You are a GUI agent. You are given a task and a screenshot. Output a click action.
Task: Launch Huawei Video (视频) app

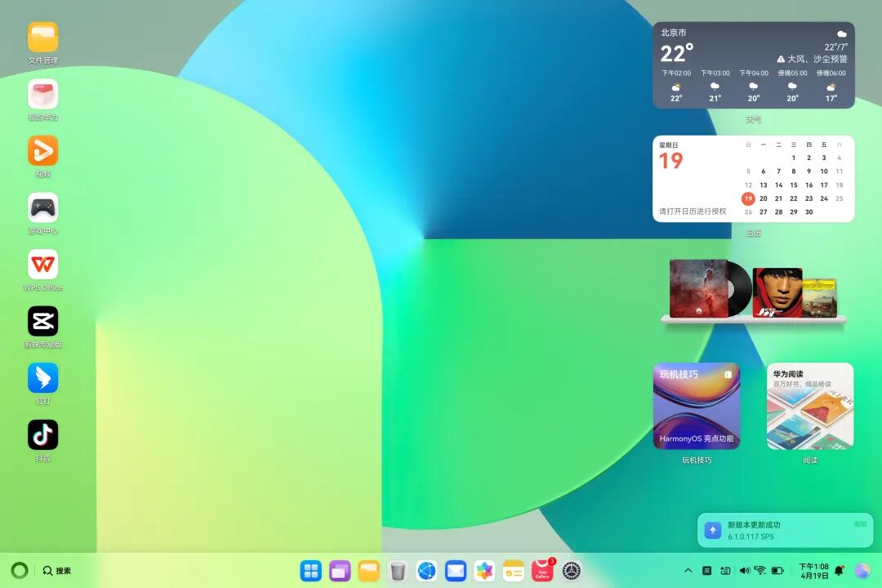coord(42,153)
